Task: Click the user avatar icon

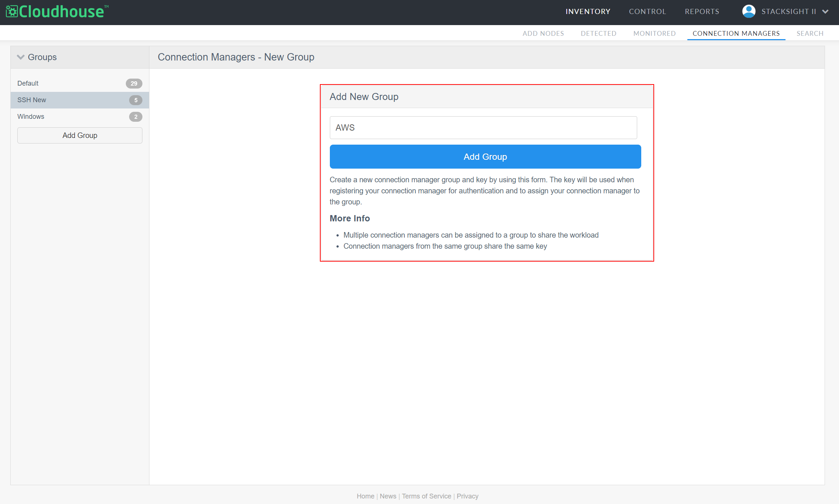Action: click(749, 11)
